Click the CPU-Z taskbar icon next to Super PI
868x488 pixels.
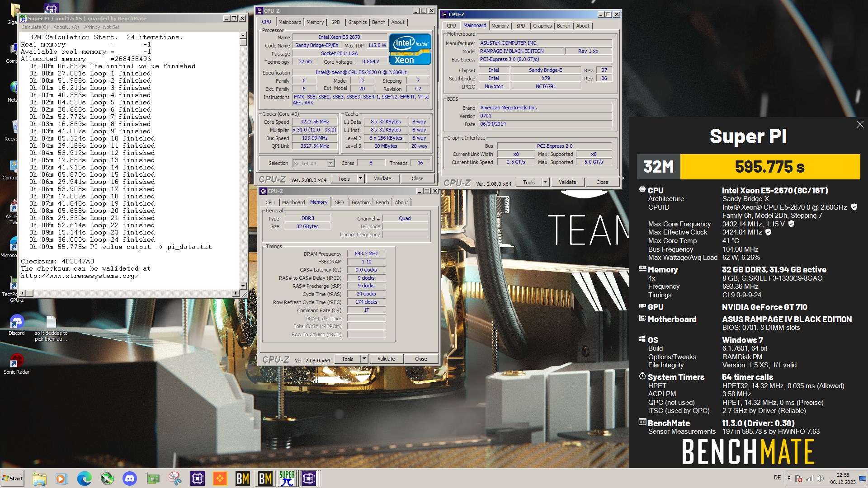(309, 479)
